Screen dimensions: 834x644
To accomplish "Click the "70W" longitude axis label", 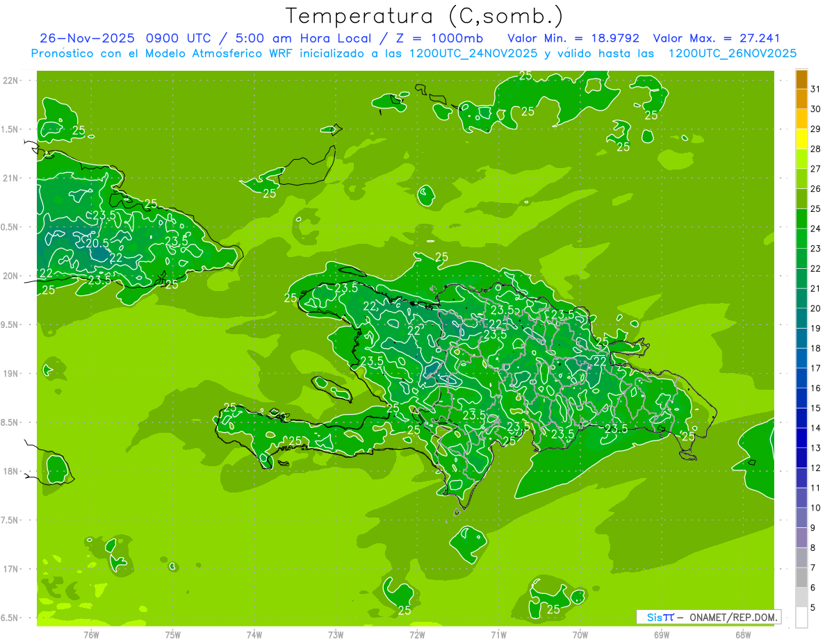I will [580, 635].
